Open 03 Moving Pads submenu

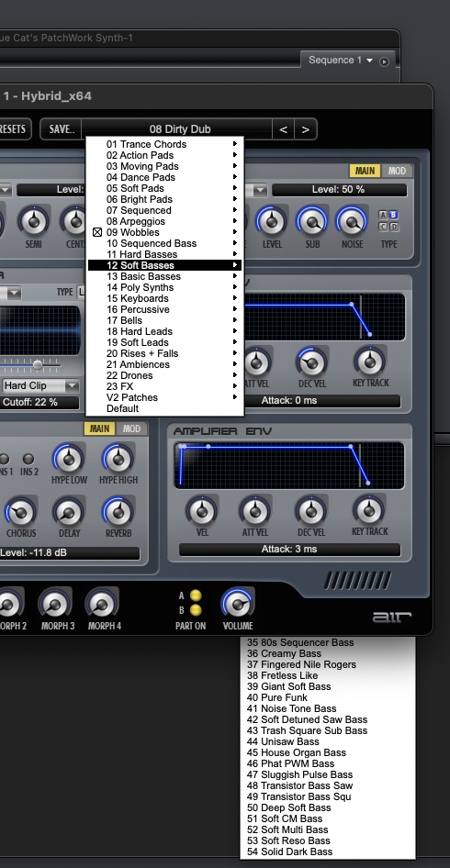point(164,166)
